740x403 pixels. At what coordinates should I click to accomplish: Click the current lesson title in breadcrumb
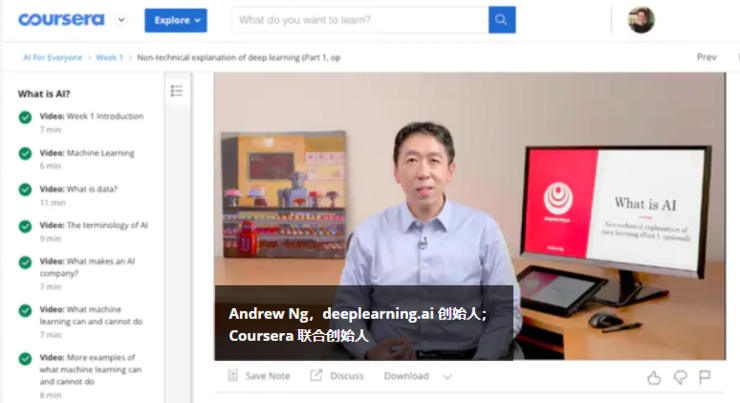click(239, 58)
